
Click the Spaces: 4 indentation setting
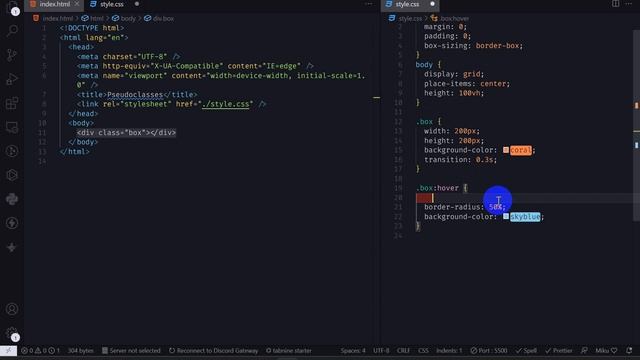pos(353,351)
